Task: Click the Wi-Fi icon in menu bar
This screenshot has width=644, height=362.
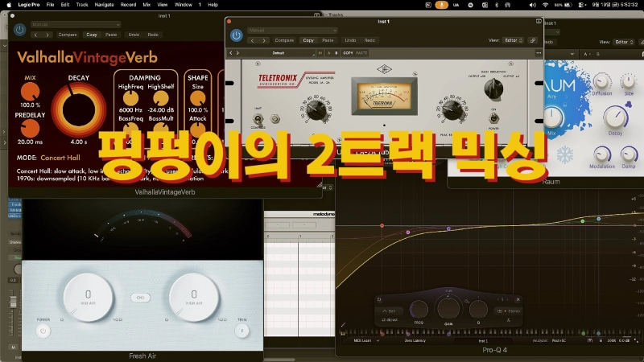Action: (545, 5)
